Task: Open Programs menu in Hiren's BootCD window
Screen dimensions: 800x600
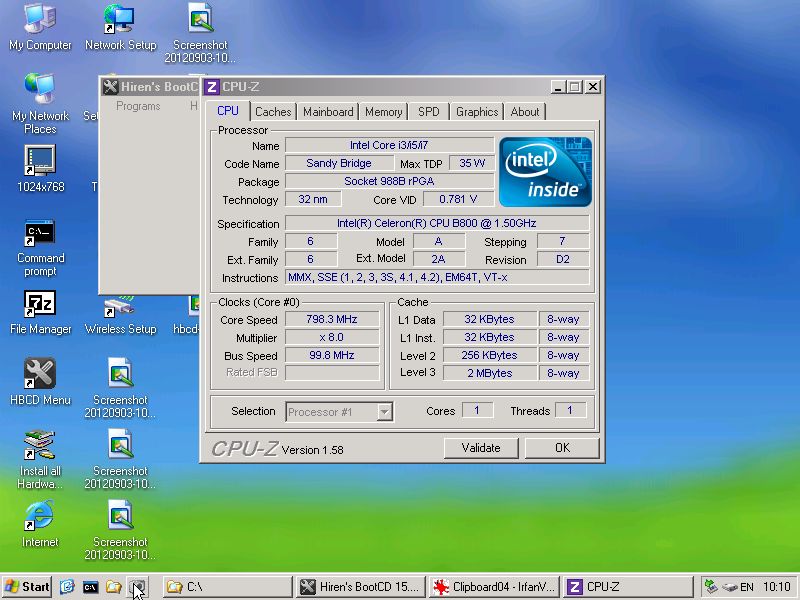Action: [x=138, y=106]
